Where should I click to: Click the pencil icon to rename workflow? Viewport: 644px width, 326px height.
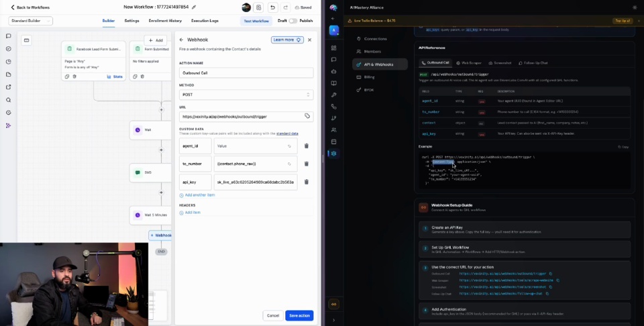194,7
